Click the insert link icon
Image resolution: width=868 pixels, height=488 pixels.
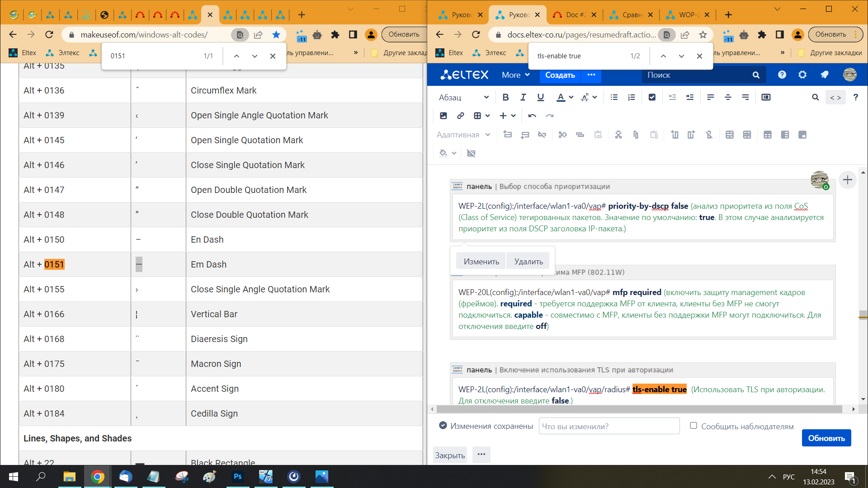click(460, 116)
